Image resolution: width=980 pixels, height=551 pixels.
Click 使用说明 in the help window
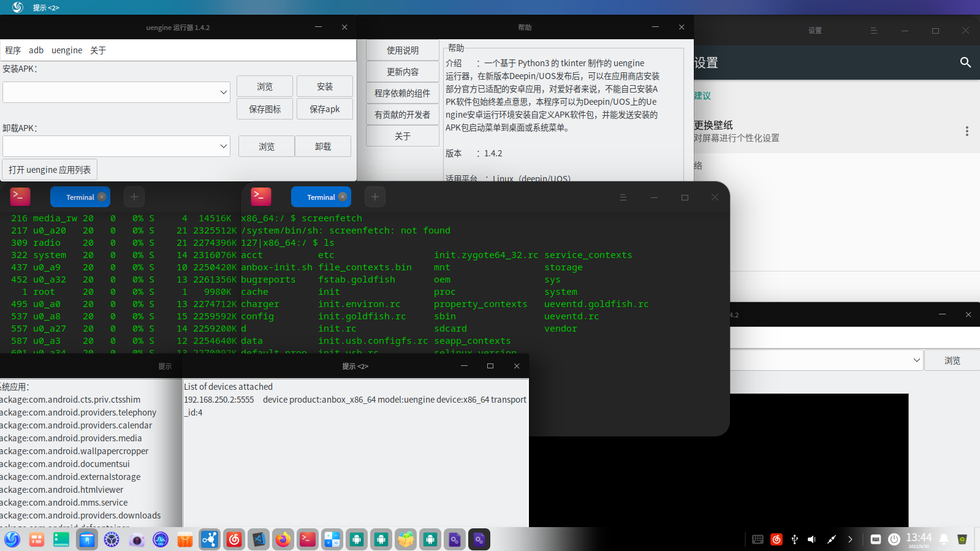403,50
